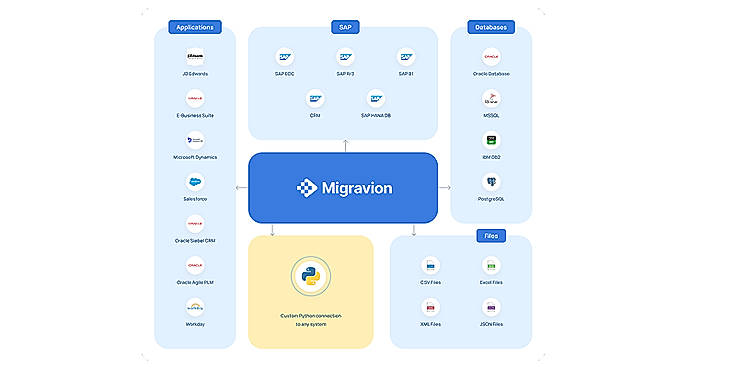Screen dimensions: 736x368
Task: Click the Oracle Agile PLM icon
Action: [195, 266]
